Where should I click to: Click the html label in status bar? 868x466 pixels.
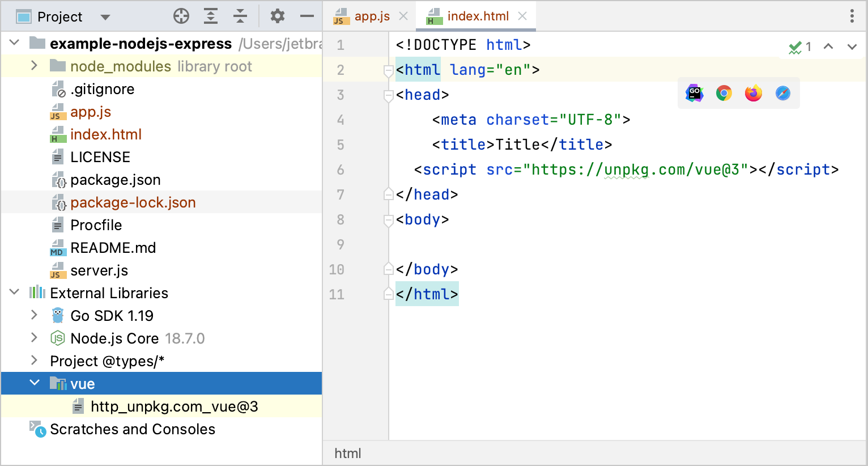coord(347,453)
